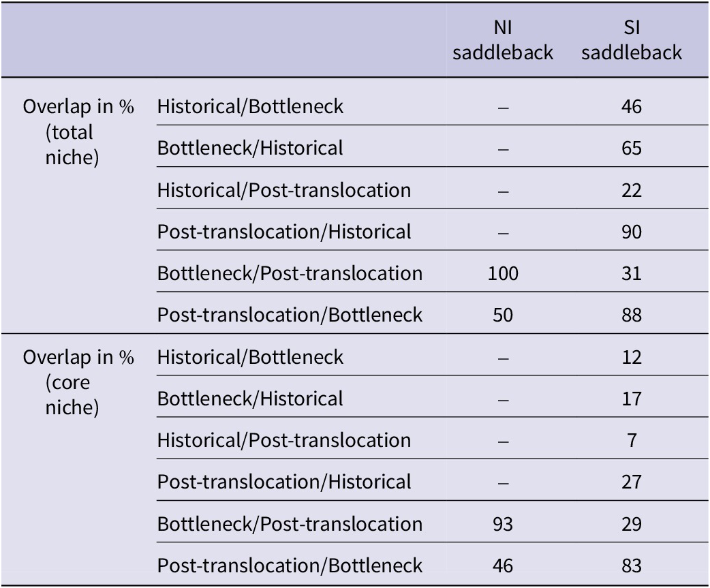Click core niche Bottleneck/Post-translocation label
This screenshot has width=710, height=588.
pyautogui.click(x=290, y=524)
